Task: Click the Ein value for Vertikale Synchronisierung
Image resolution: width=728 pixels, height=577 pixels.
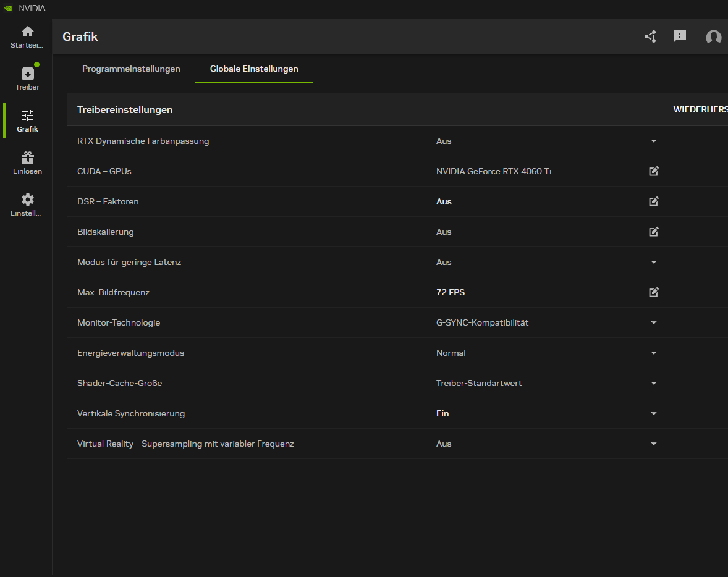Action: (x=442, y=414)
